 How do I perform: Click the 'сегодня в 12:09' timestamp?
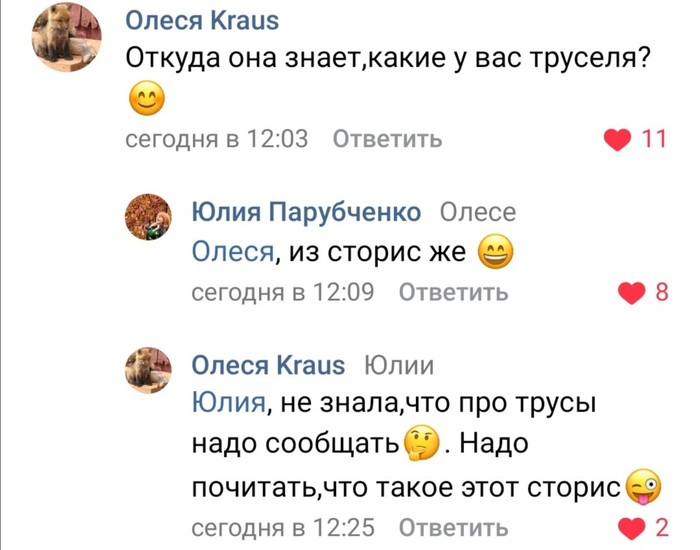pyautogui.click(x=282, y=292)
